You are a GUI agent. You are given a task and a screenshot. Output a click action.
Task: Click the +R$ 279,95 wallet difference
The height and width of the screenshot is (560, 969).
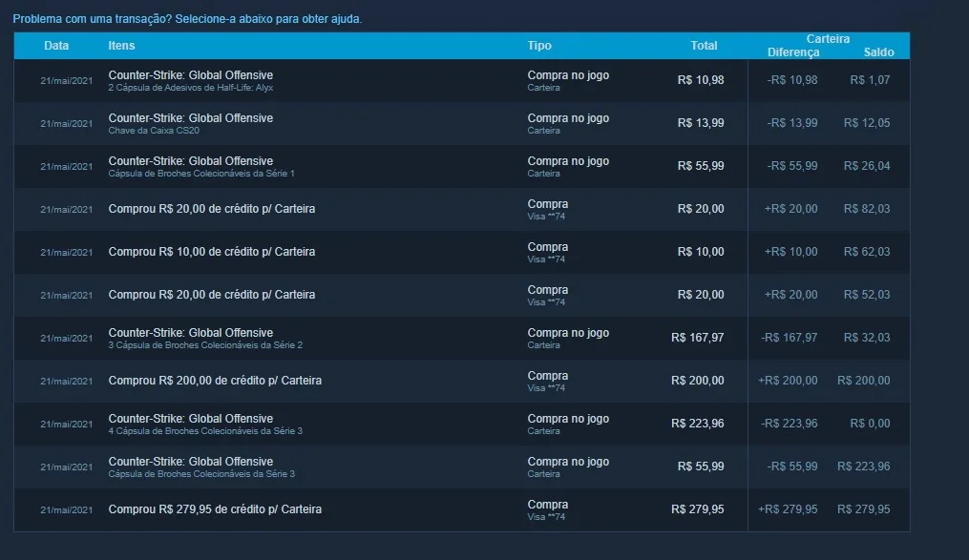788,509
